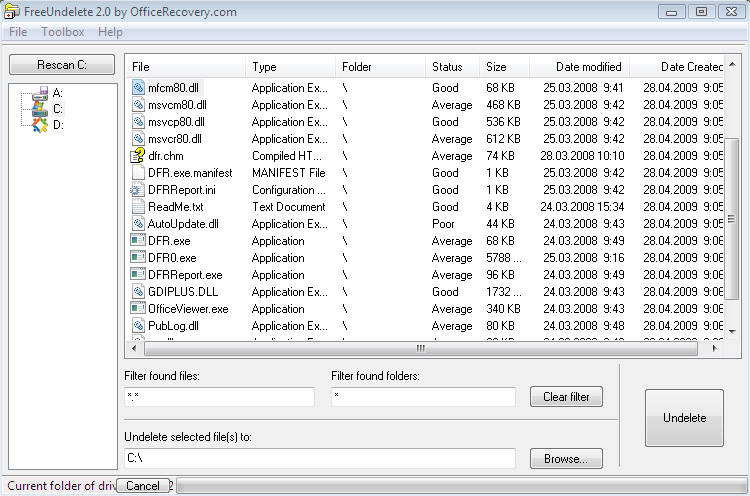Open the Help menu
This screenshot has height=496, width=750.
coord(110,32)
